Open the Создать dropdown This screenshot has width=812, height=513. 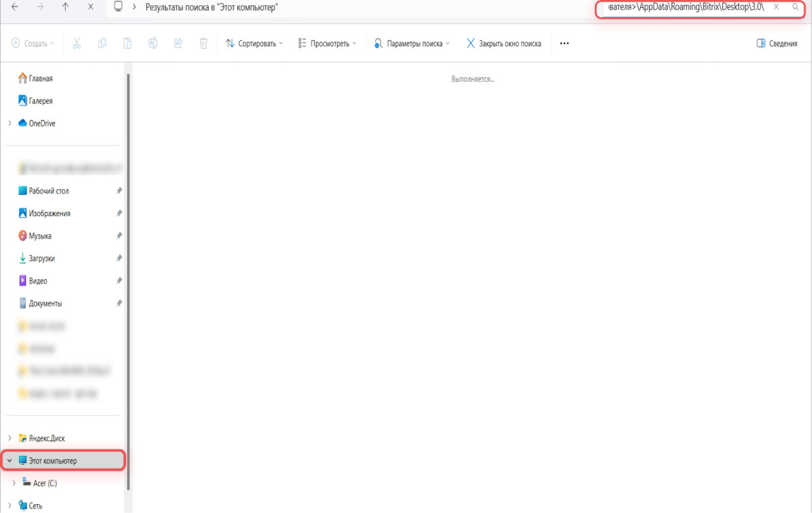(x=34, y=44)
